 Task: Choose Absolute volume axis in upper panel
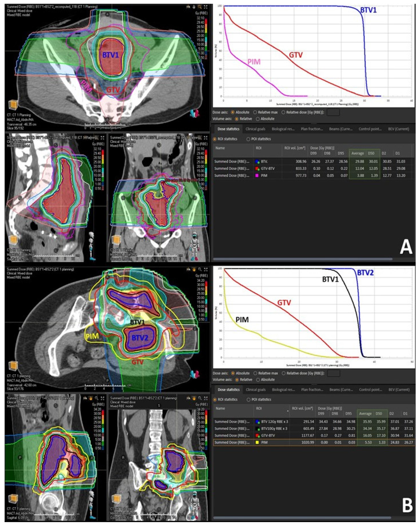tap(258, 119)
